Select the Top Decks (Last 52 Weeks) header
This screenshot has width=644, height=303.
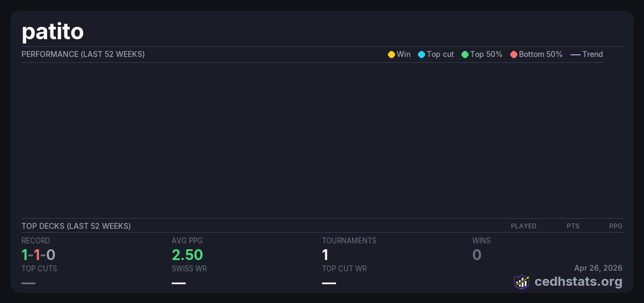76,226
